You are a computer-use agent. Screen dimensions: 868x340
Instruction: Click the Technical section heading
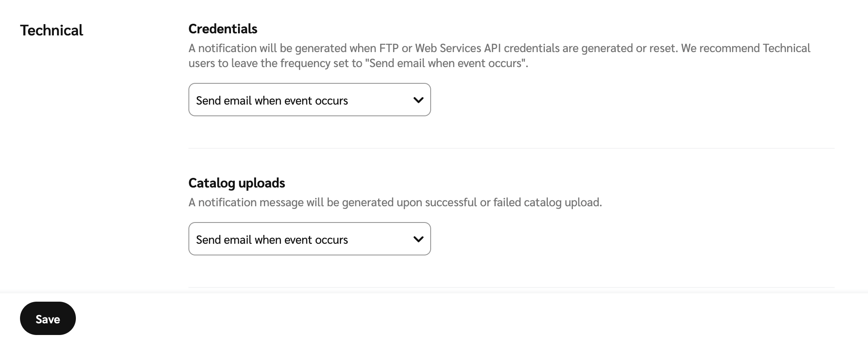(52, 30)
